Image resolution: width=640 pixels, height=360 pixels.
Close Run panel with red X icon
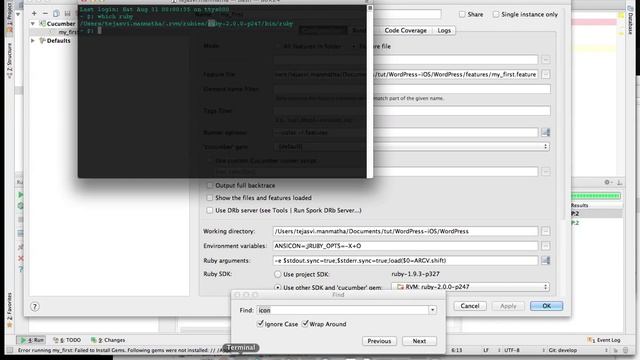pyautogui.click(x=20, y=258)
